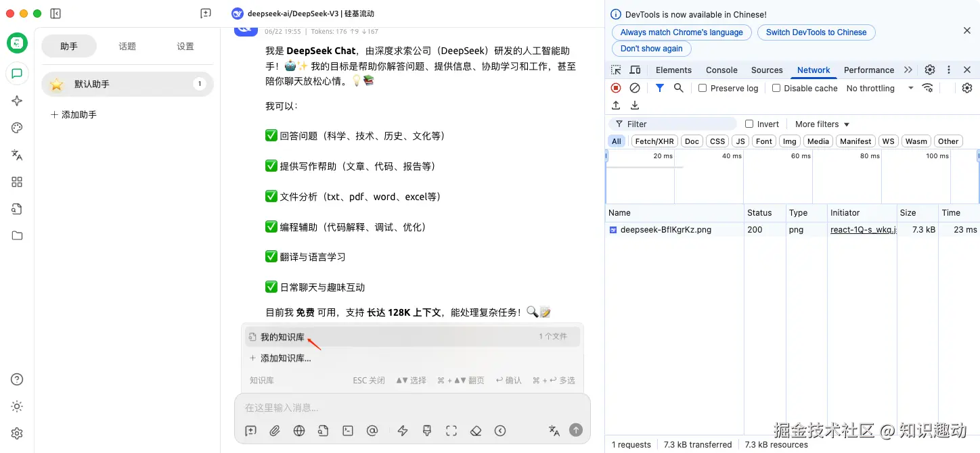Check the Invert filter checkbox

point(749,124)
